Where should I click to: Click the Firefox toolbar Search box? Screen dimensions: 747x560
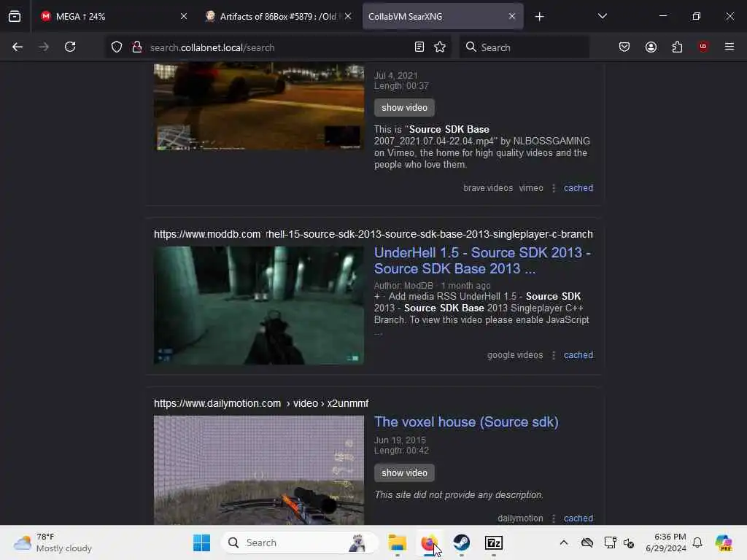point(524,47)
